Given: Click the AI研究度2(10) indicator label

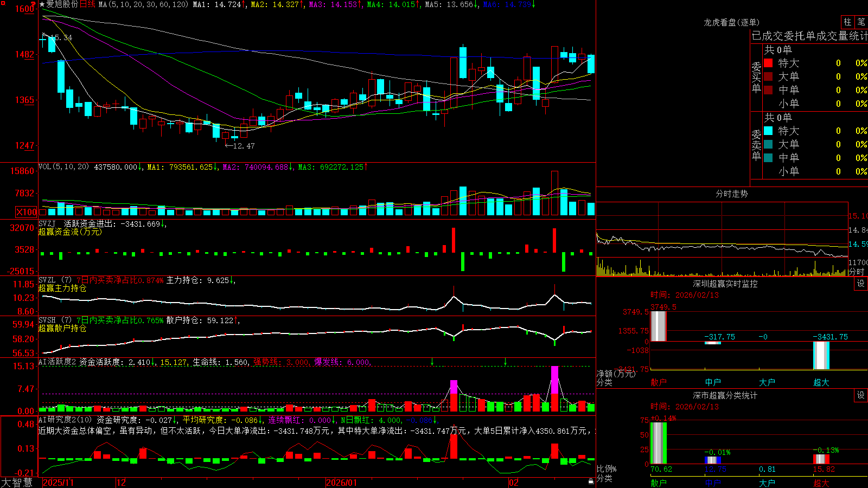Looking at the screenshot, I should (x=65, y=420).
